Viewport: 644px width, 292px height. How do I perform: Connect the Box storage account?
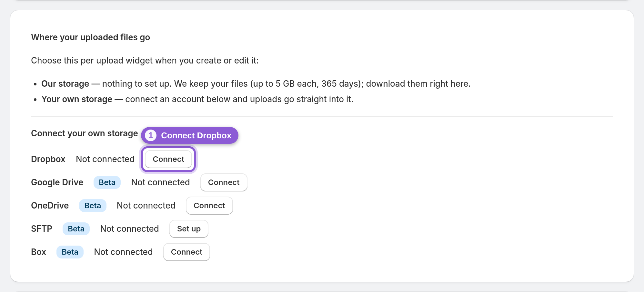pos(186,252)
